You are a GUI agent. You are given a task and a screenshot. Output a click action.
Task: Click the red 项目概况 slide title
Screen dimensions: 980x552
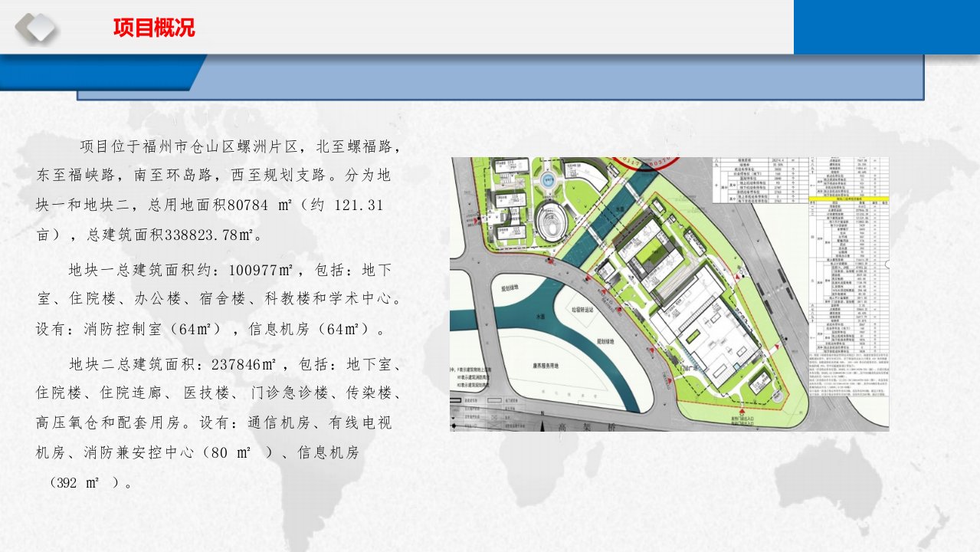pyautogui.click(x=154, y=28)
